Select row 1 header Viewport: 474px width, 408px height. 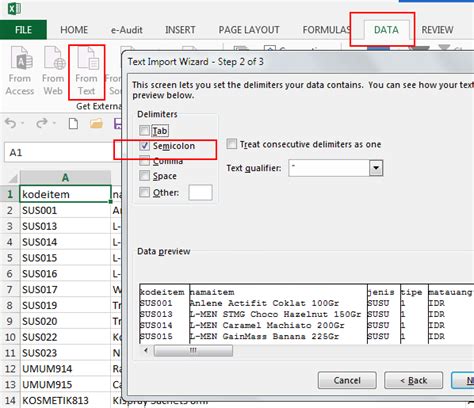10,194
